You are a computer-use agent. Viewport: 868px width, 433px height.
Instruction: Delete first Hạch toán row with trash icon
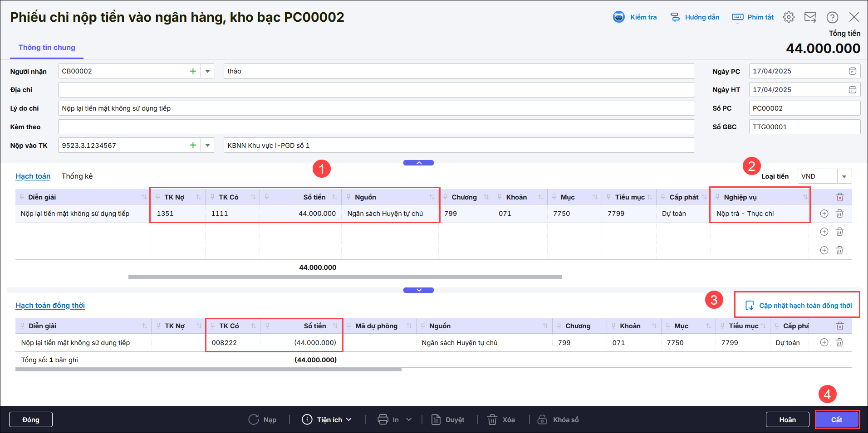(839, 214)
